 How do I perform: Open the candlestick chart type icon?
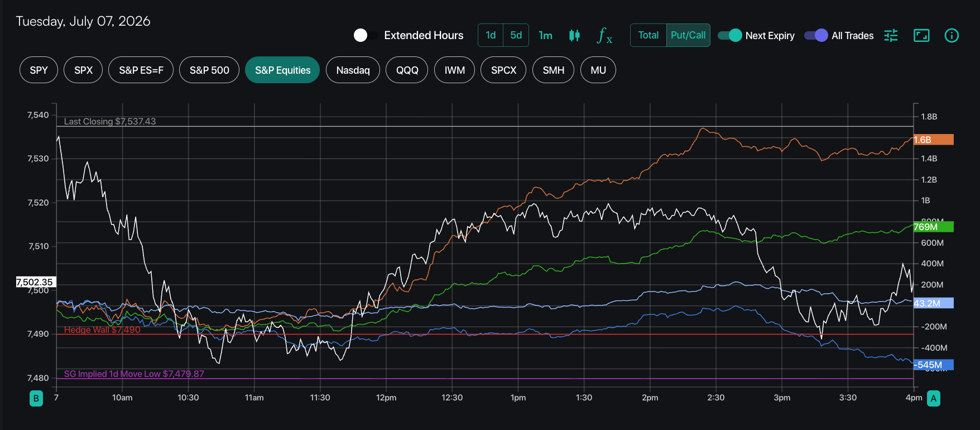pos(574,36)
